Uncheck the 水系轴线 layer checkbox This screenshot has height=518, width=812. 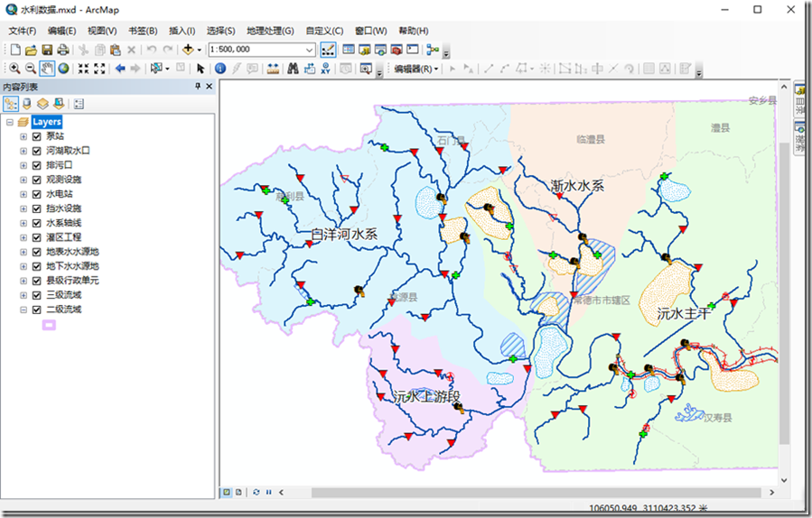[x=36, y=224]
